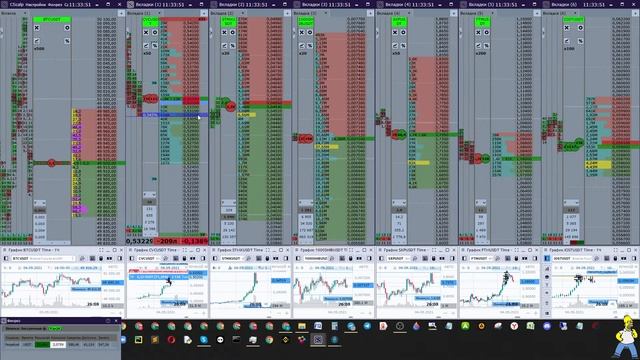The image size is (640, 360).
Task: Add a new tab with plus in the CVCUSDT window
Action: coord(204,13)
